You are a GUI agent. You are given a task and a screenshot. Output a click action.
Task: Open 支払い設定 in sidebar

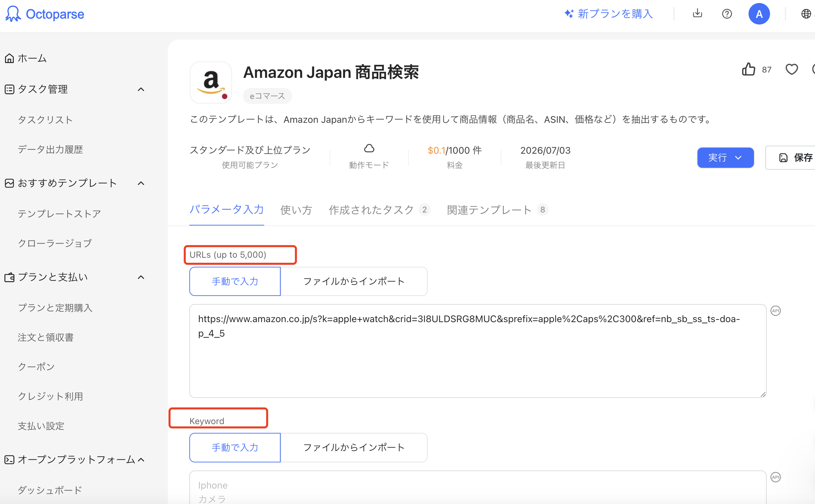coord(41,426)
